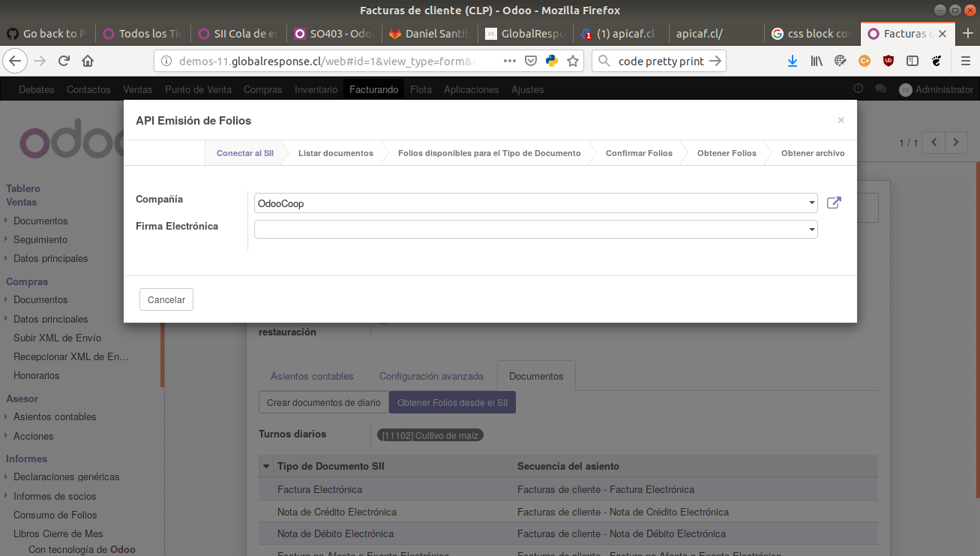Switch to the GlobalResponse browser tab
This screenshot has height=556, width=980.
525,34
